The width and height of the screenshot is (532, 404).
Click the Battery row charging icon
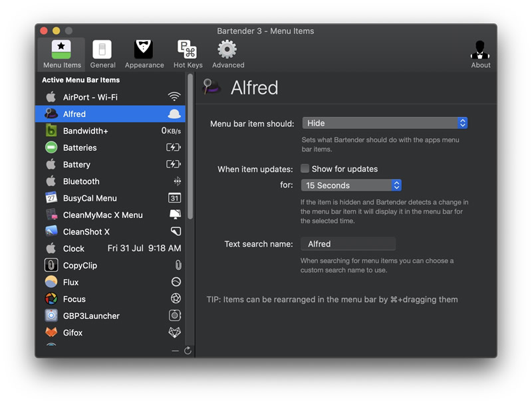coord(174,164)
